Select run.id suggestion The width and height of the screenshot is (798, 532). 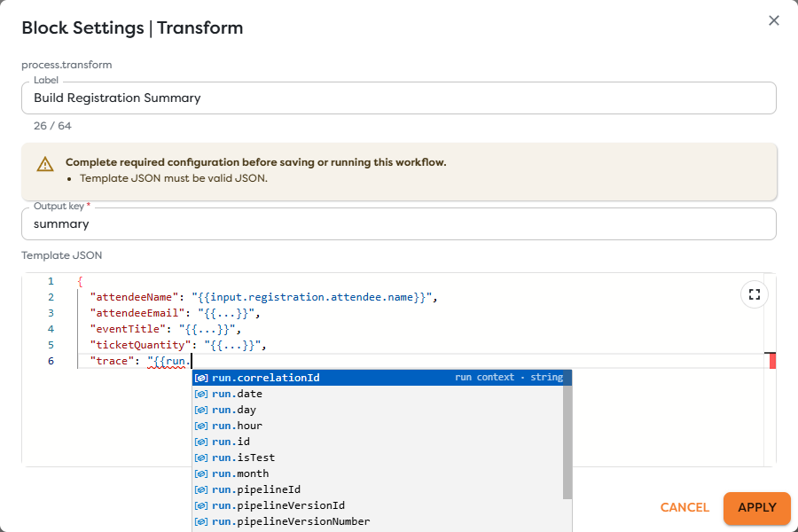click(378, 442)
